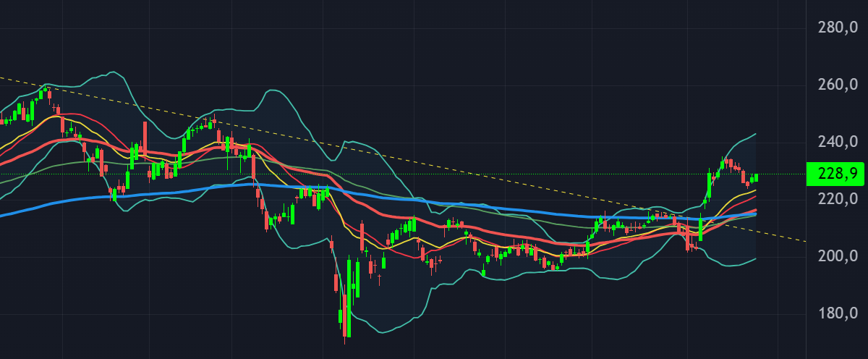Select the lower teal Bollinger band
The height and width of the screenshot is (359, 868).
(x=391, y=331)
